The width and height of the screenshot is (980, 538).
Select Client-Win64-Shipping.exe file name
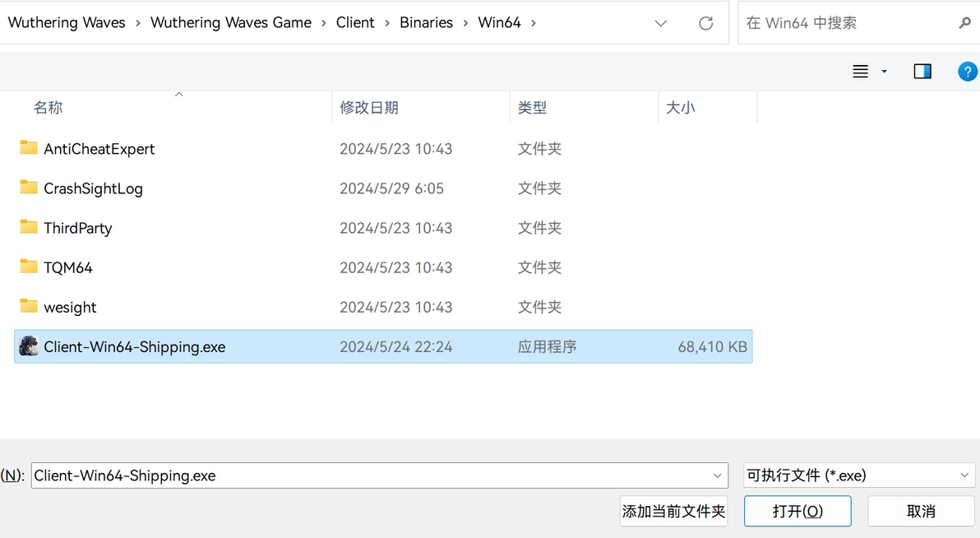click(x=134, y=346)
